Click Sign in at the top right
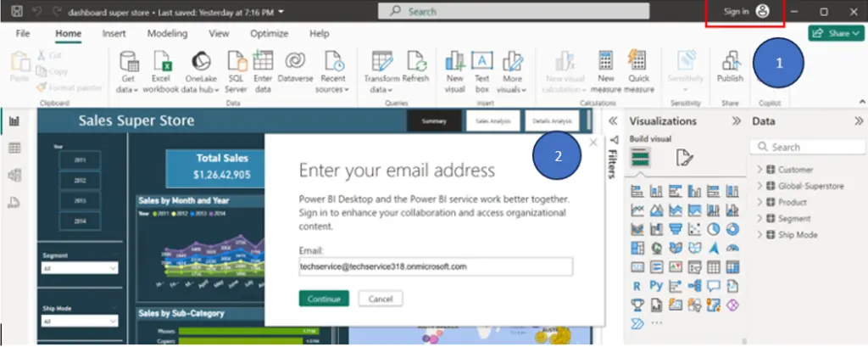This screenshot has width=868, height=347. click(x=746, y=11)
